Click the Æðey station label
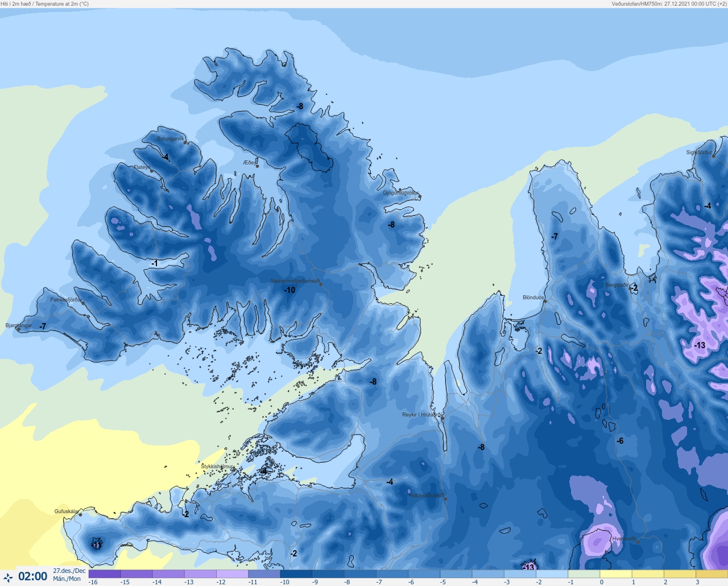Viewport: 728px width, 586px height. 250,163
